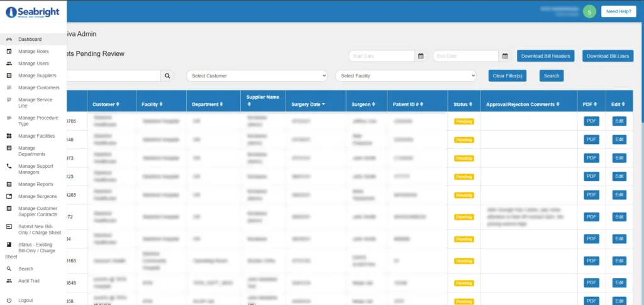Viewport: 644px width, 305px height.
Task: Sort the table by Surgery Date column
Action: click(308, 104)
